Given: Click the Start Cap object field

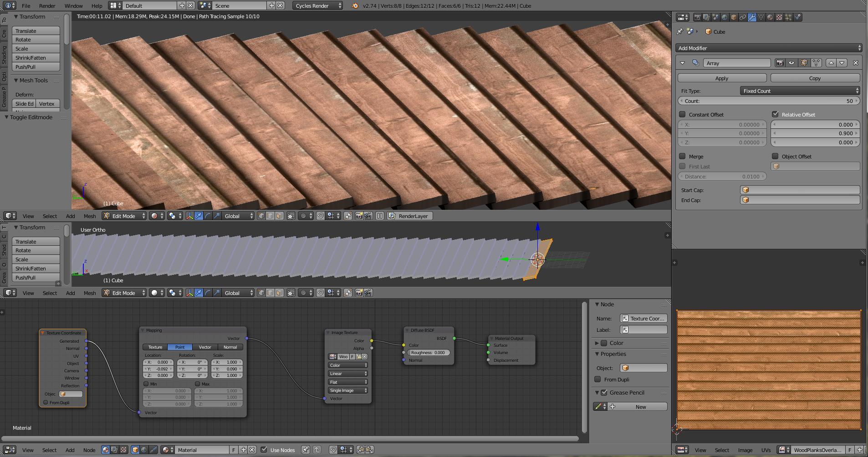Looking at the screenshot, I should pyautogui.click(x=800, y=190).
